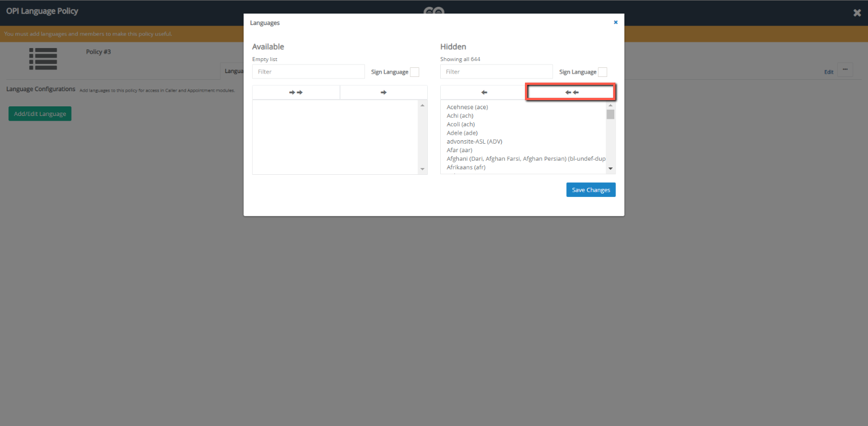
Task: Close the Languages dialog with the X
Action: [x=615, y=23]
